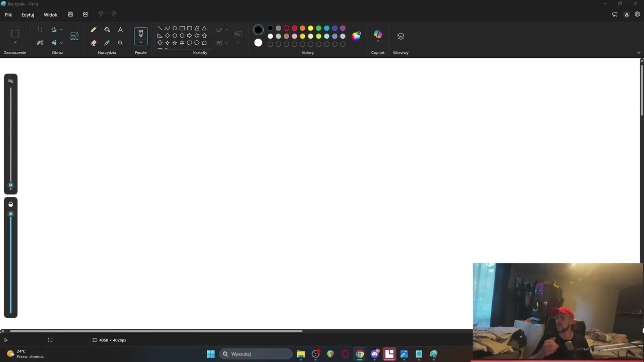644x362 pixels.
Task: Select the right arrow shape
Action: 189,36
